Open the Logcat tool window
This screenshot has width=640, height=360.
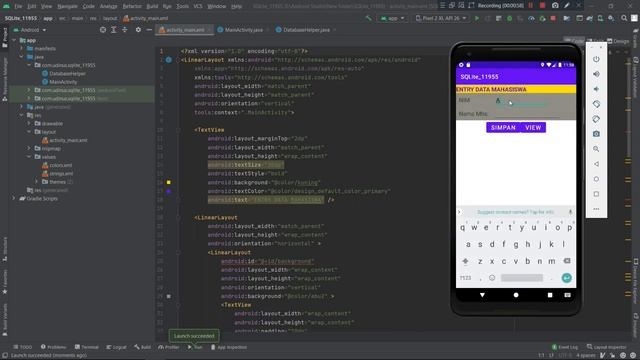point(116,347)
